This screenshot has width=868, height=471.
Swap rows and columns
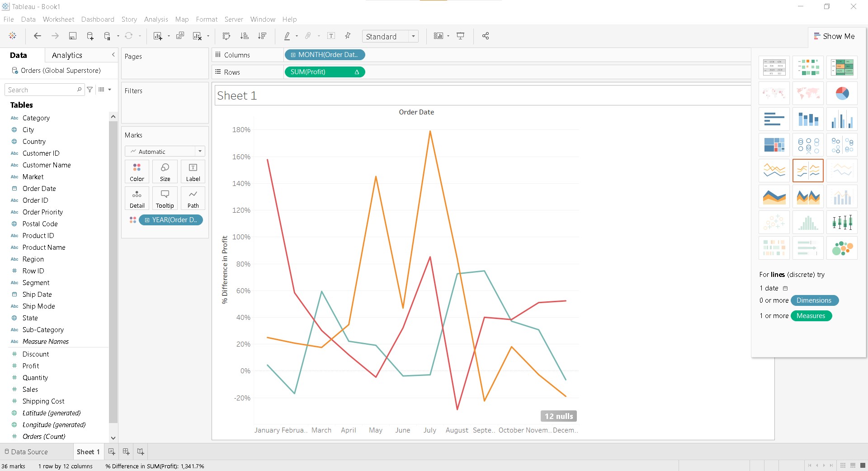[226, 36]
